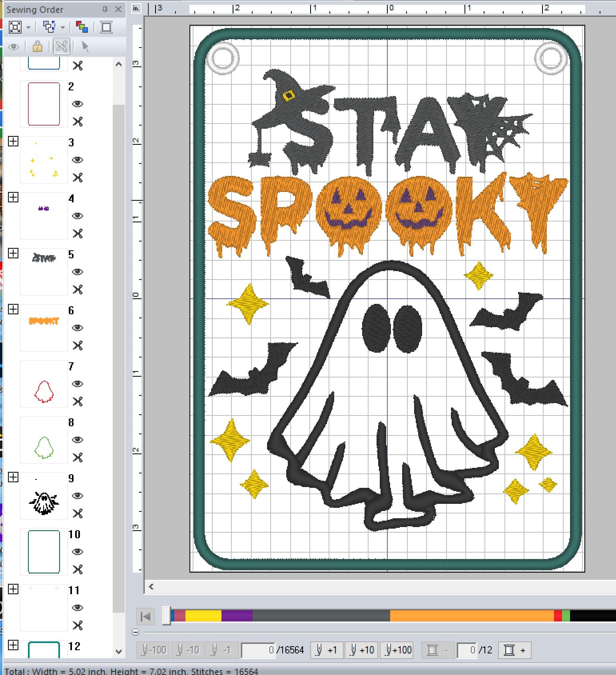Pin the Sewing Order panel
616x675 pixels.
tap(105, 9)
